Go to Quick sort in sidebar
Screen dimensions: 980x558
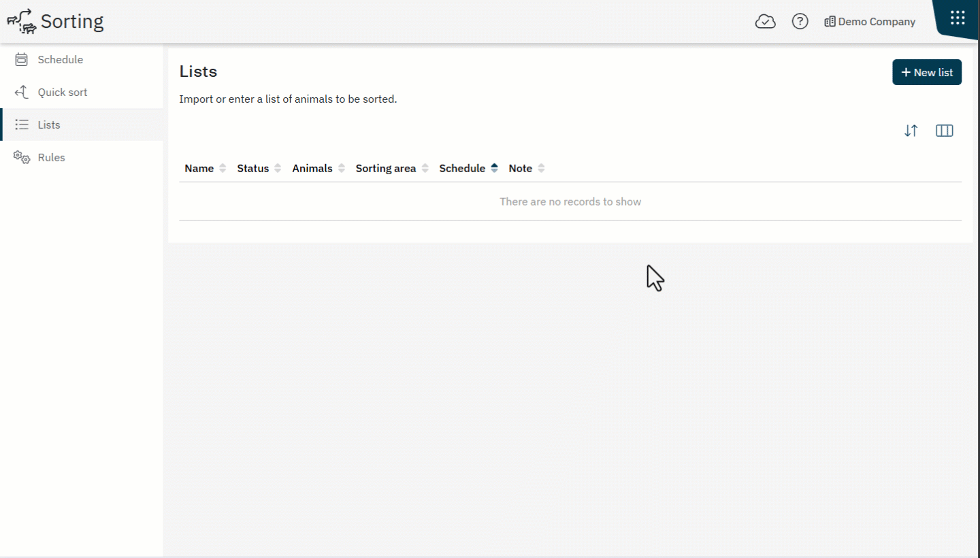tap(82, 92)
